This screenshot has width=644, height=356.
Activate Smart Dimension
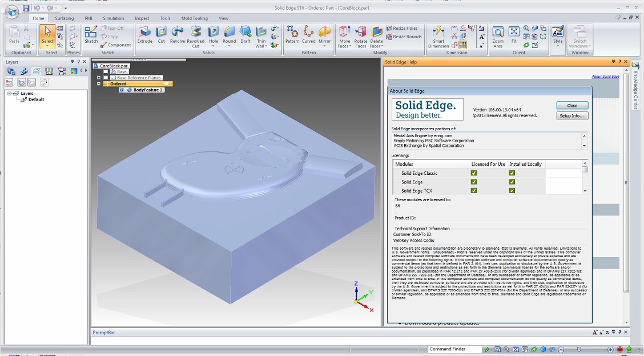click(x=438, y=37)
